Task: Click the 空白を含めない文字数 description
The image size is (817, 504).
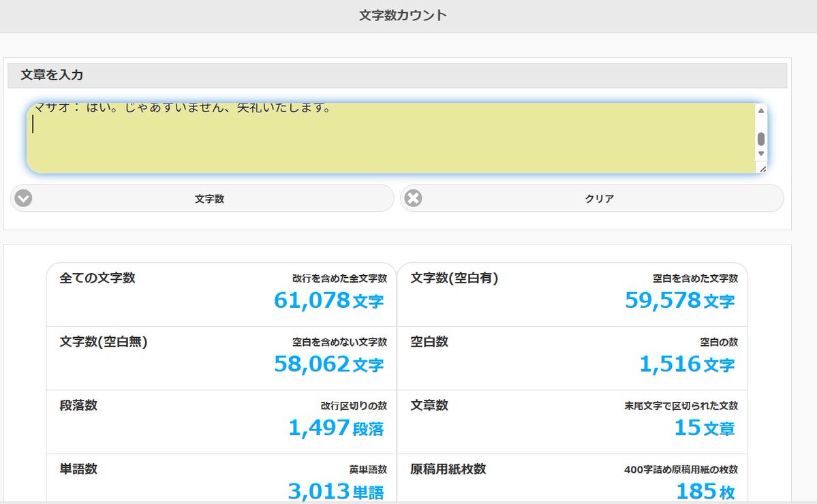Action: pos(340,342)
